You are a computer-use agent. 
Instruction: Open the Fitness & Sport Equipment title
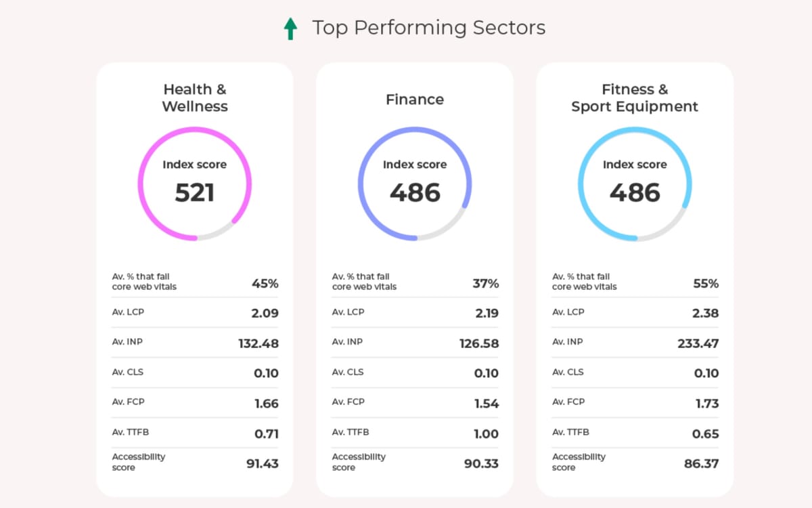(x=635, y=98)
